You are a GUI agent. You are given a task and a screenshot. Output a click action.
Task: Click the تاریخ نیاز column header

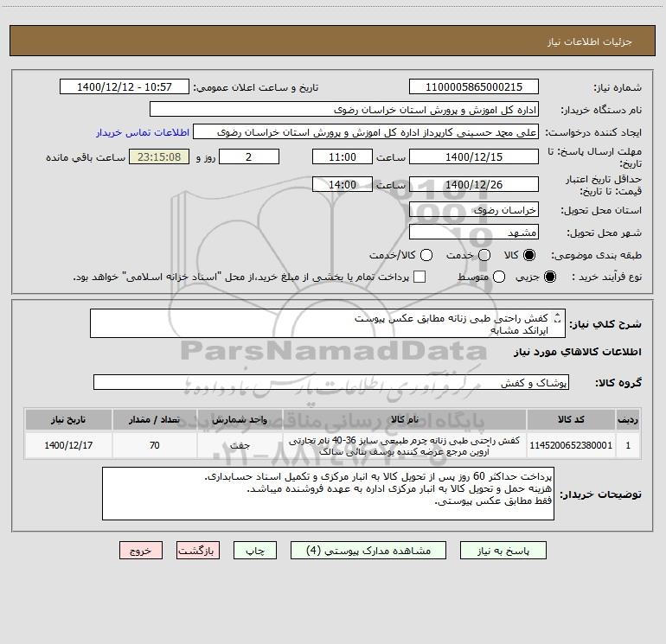click(68, 419)
